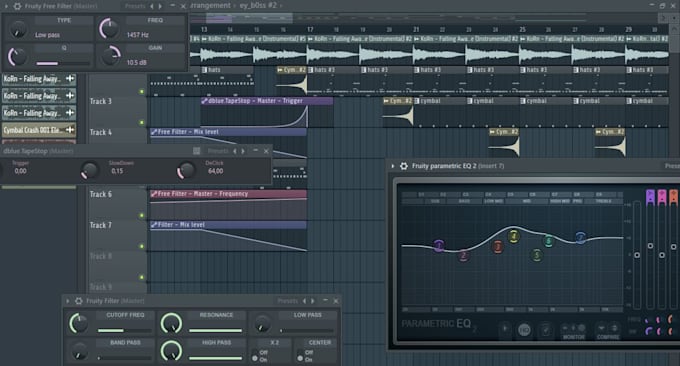Select next preset in dblue TapeStop
Viewport: 680px width, 366px height.
pyautogui.click(x=243, y=151)
